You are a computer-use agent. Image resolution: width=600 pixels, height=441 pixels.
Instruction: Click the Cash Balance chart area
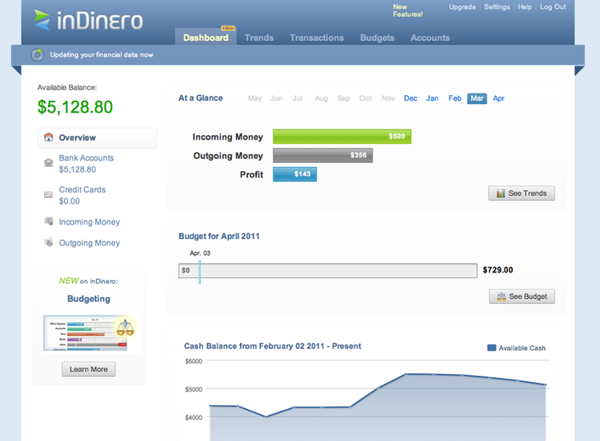[377, 400]
